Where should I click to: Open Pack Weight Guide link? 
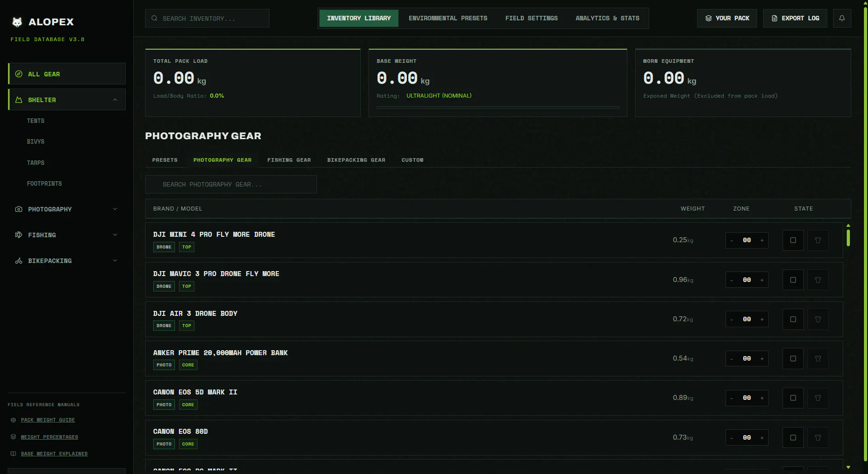pos(48,420)
